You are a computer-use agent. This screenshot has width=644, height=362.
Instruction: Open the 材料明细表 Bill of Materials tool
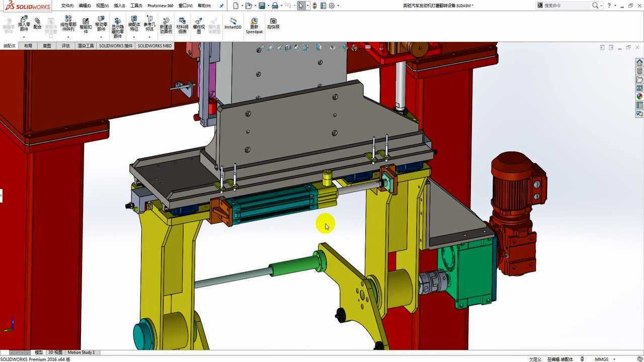point(182,25)
